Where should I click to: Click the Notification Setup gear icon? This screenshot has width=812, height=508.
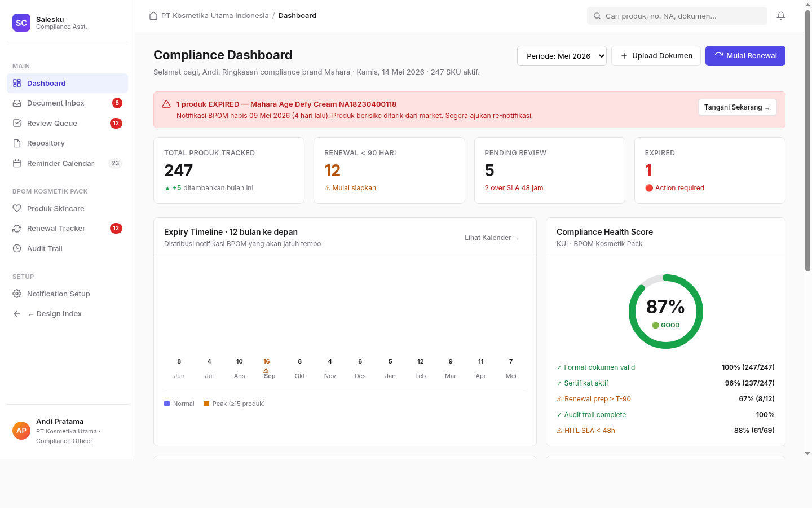coord(17,294)
